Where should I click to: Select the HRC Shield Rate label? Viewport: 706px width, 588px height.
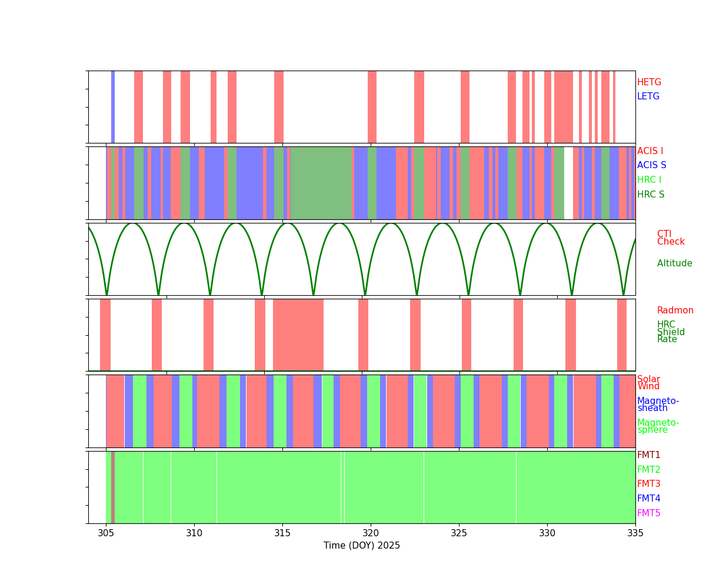tap(670, 332)
